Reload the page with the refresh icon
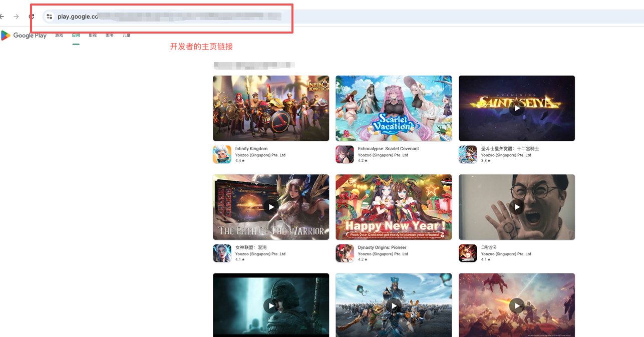644x337 pixels. pos(31,17)
